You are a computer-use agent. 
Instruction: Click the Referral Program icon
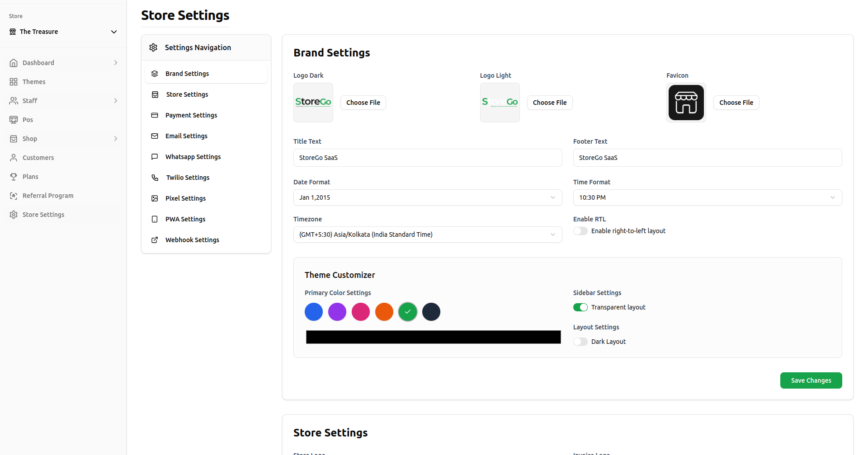pyautogui.click(x=14, y=196)
